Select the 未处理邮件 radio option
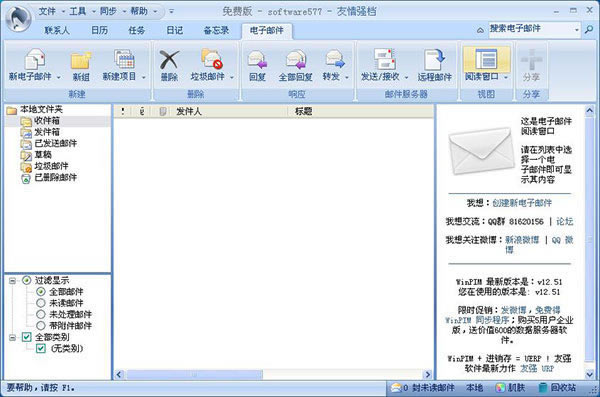Screen dimensions: 600x397 [x=41, y=314]
